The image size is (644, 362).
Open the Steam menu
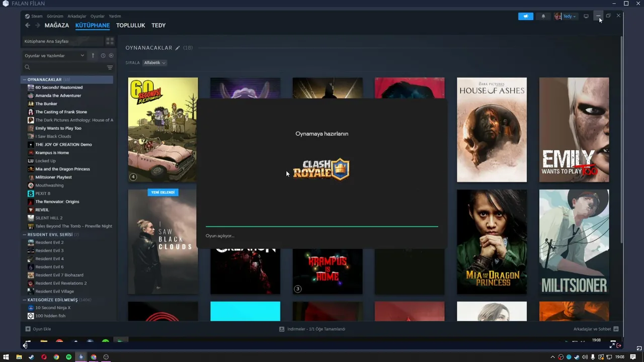click(37, 16)
